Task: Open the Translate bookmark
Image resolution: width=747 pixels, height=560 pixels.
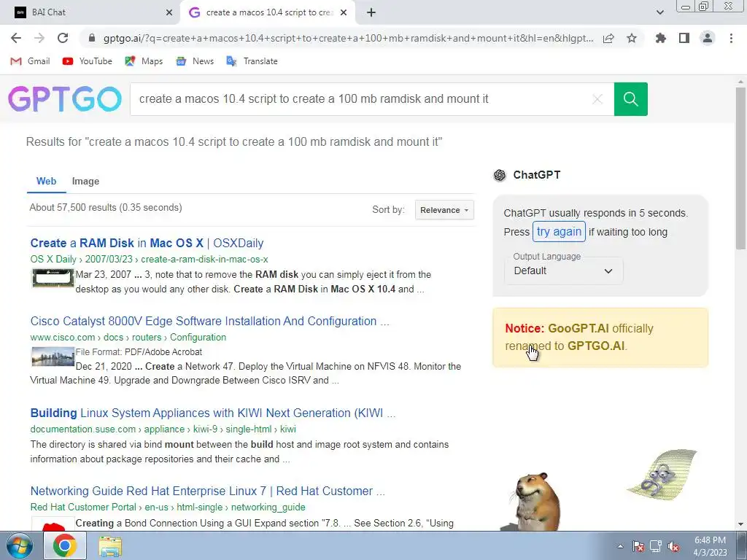Action: point(252,61)
